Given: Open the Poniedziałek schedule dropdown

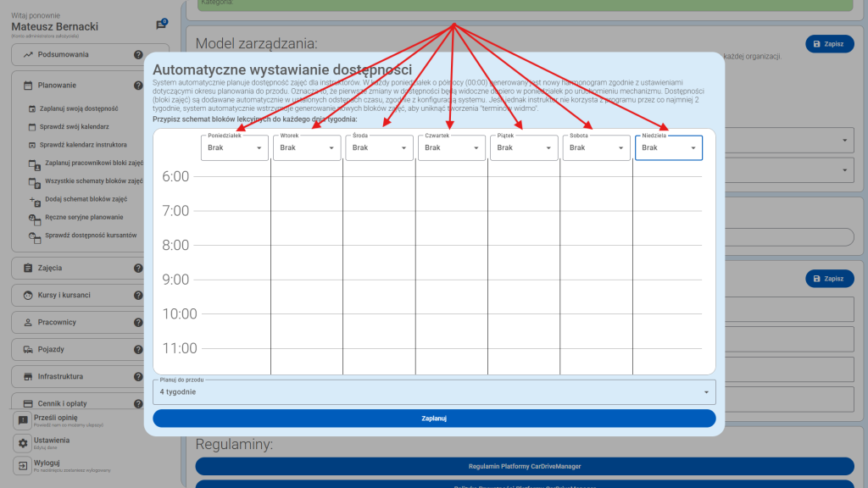Looking at the screenshot, I should (235, 148).
